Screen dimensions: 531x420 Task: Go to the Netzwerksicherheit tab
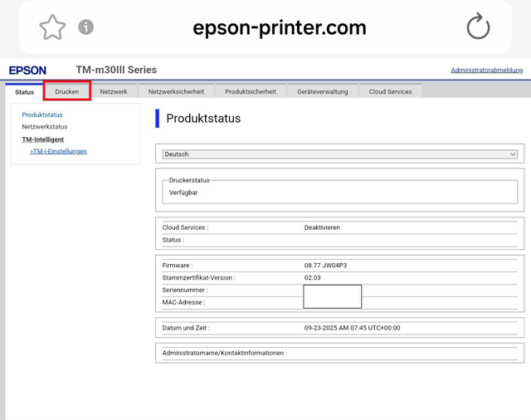176,91
